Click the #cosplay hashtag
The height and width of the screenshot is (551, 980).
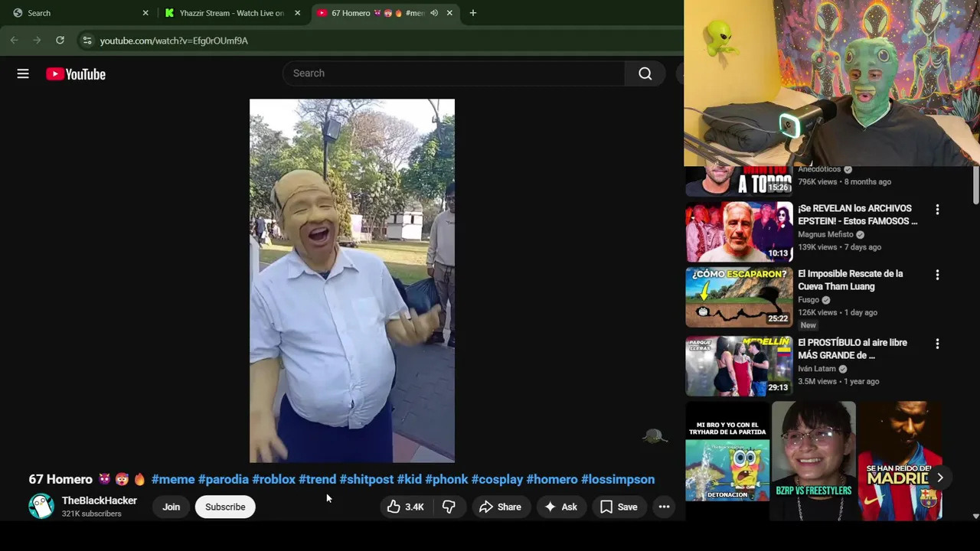click(498, 479)
